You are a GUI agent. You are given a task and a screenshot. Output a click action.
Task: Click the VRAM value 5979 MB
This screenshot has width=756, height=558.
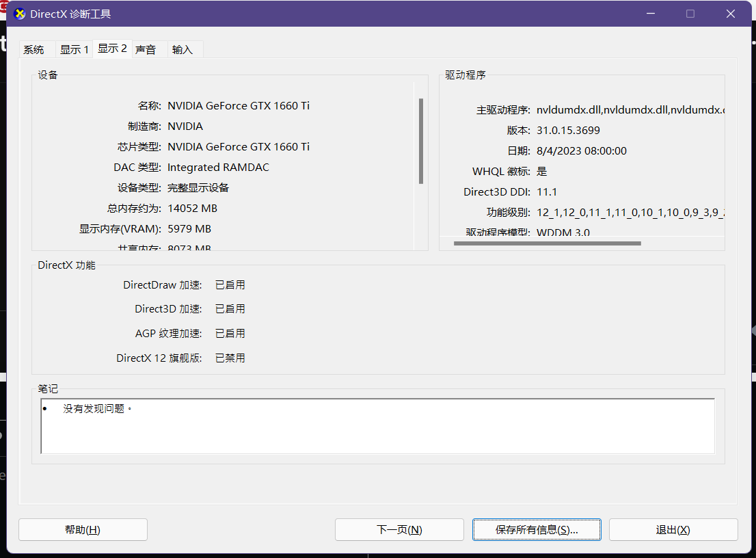(x=189, y=229)
